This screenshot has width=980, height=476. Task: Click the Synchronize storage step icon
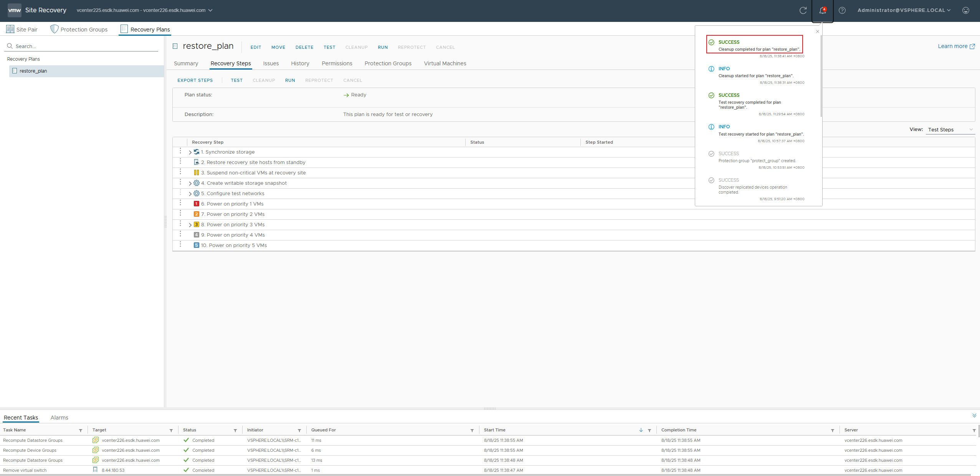pos(197,152)
